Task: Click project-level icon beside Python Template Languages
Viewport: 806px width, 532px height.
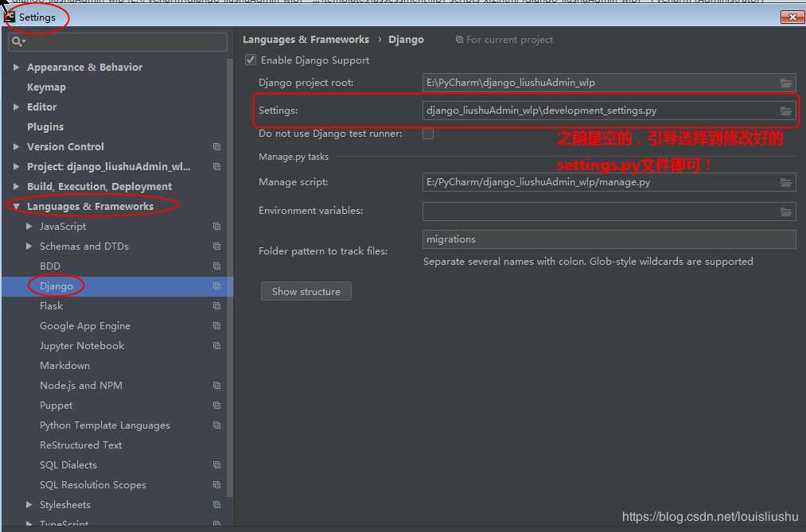Action: click(x=217, y=425)
